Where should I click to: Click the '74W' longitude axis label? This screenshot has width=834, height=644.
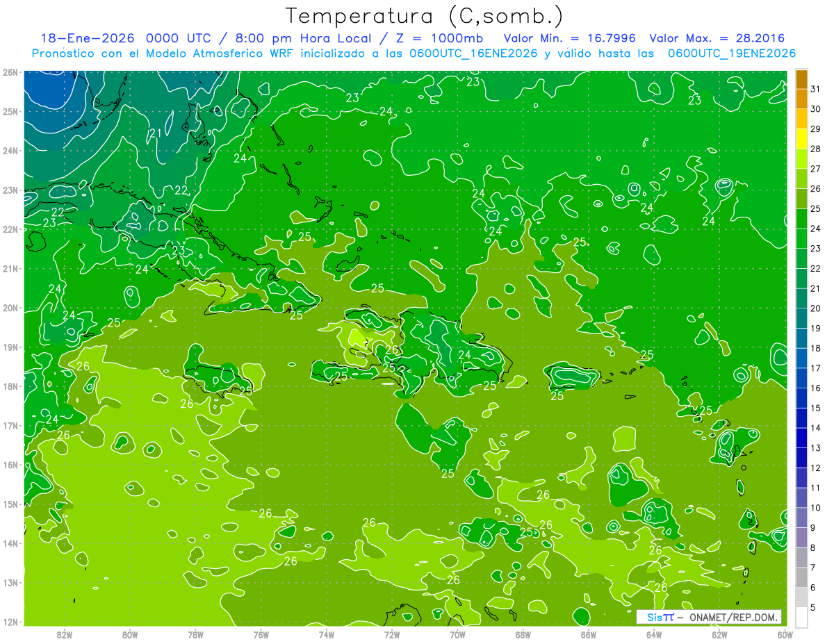point(327,634)
